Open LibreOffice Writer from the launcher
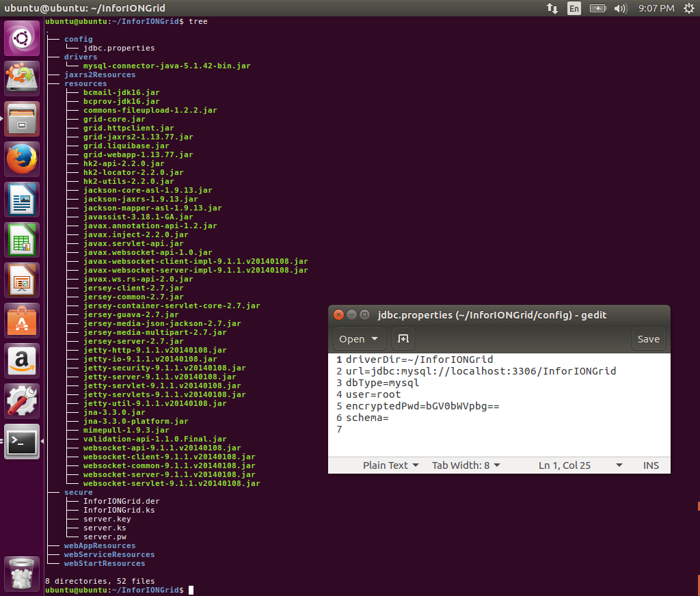Screen dimensions: 700x596 (x=23, y=200)
